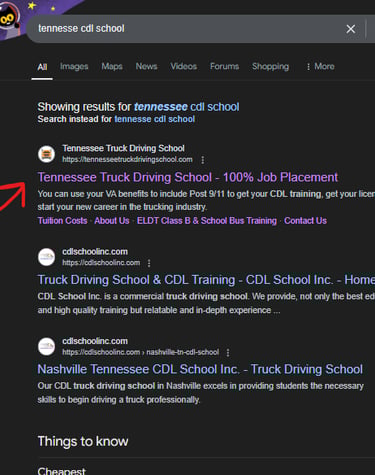This screenshot has height=475, width=375.
Task: Open the About Us sitelink
Action: pos(112,221)
